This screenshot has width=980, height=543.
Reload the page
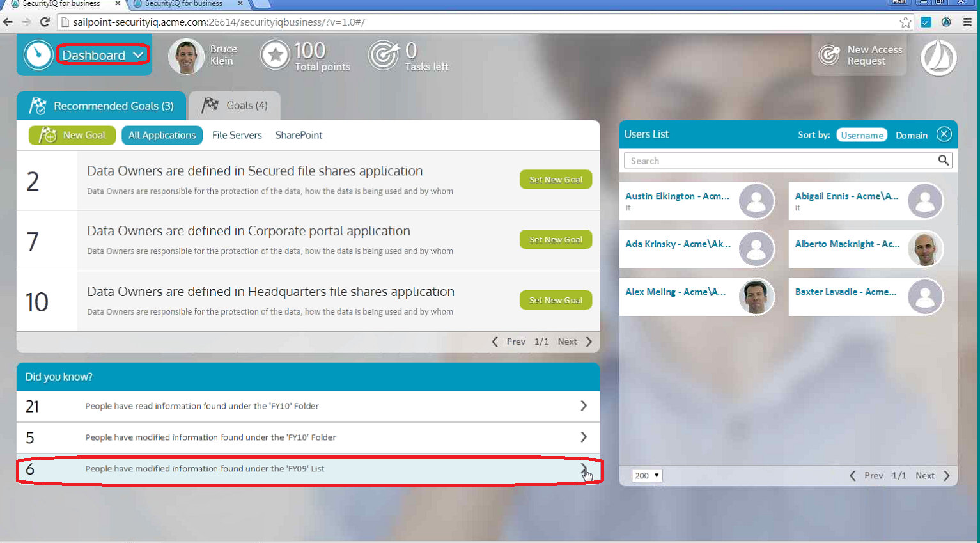click(x=45, y=22)
